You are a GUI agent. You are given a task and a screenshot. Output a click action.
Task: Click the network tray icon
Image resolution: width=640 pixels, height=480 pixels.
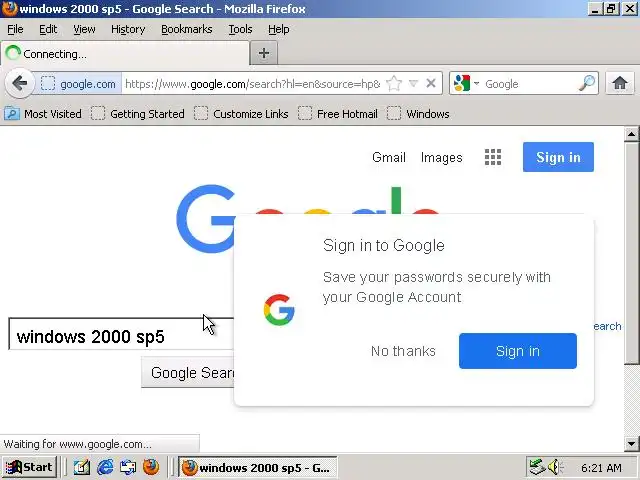point(537,467)
